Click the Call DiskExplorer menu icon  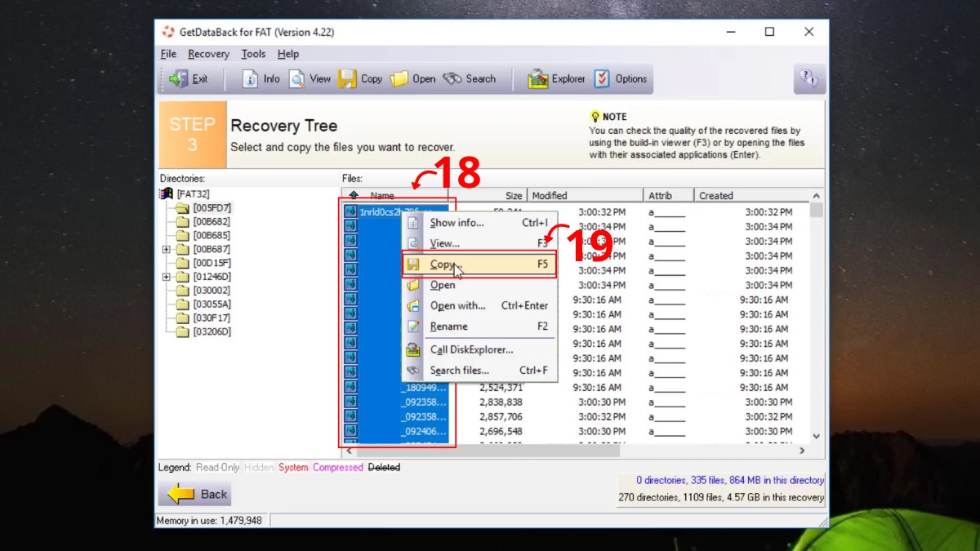click(413, 350)
